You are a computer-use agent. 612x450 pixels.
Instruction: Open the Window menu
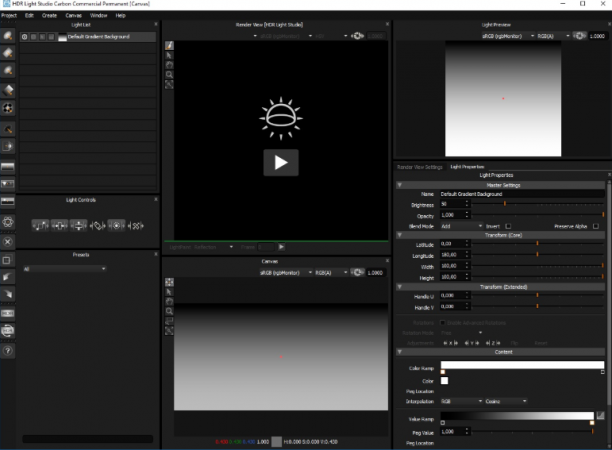tap(98, 16)
